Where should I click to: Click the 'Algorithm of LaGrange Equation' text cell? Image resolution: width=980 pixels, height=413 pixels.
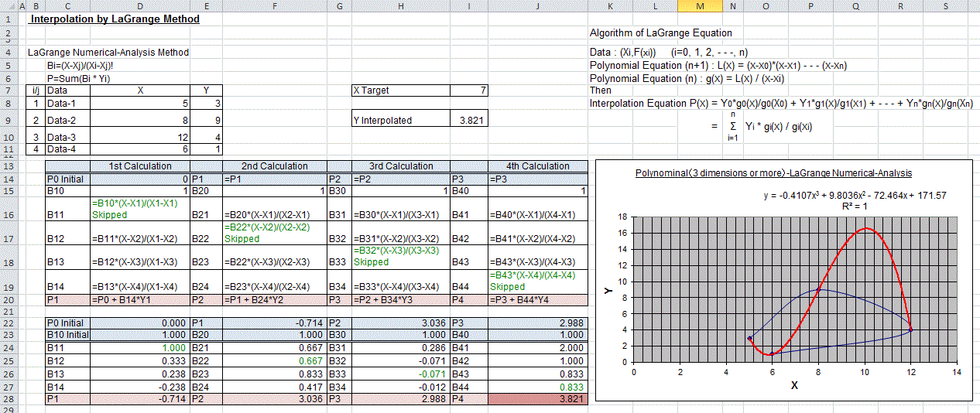coord(660,33)
